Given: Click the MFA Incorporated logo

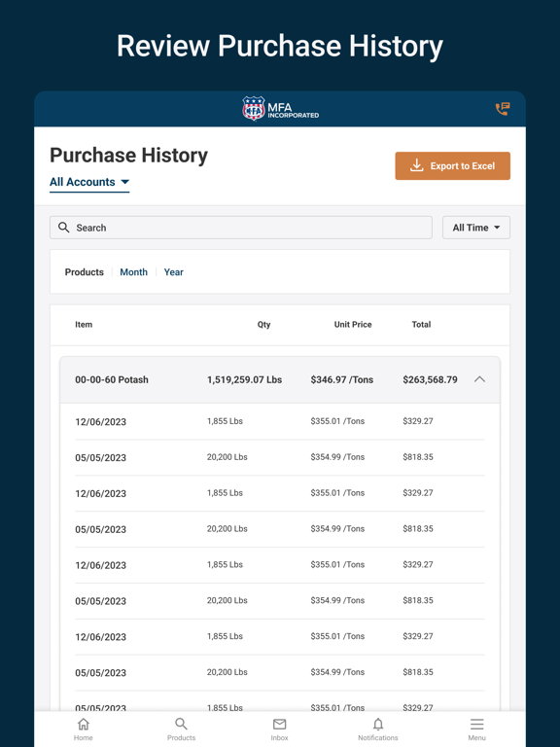Looking at the screenshot, I should (x=280, y=109).
